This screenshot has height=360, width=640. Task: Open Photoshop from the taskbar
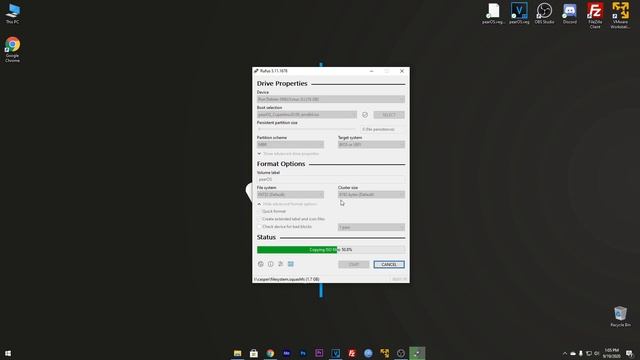[x=303, y=353]
